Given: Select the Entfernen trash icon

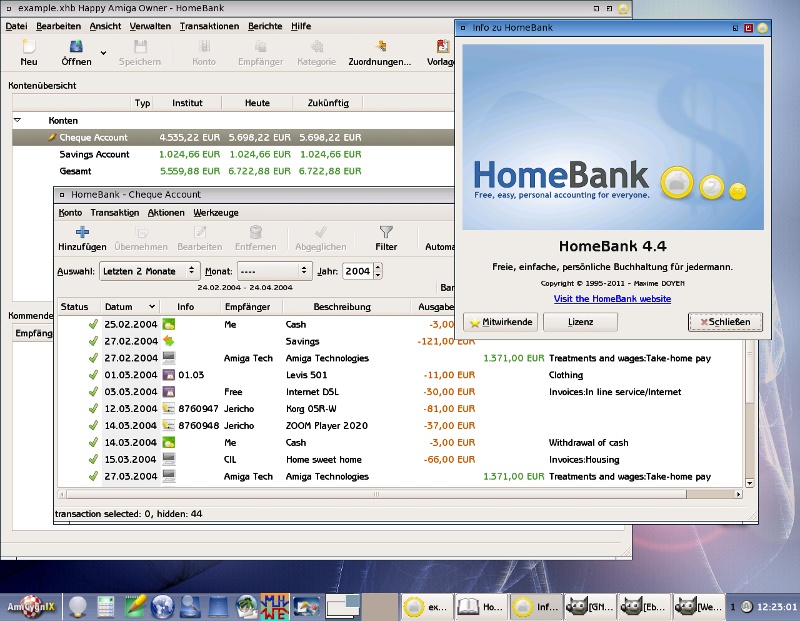Looking at the screenshot, I should pos(256,235).
